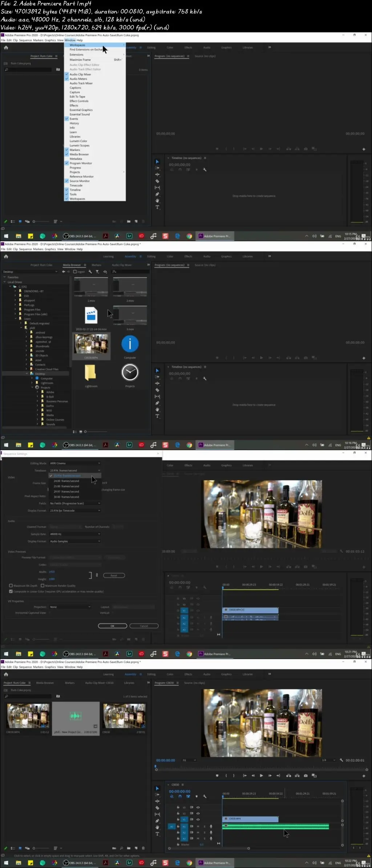The width and height of the screenshot is (372, 868).
Task: Play the Program: C0030 monitor with the play button
Action: [x=261, y=775]
